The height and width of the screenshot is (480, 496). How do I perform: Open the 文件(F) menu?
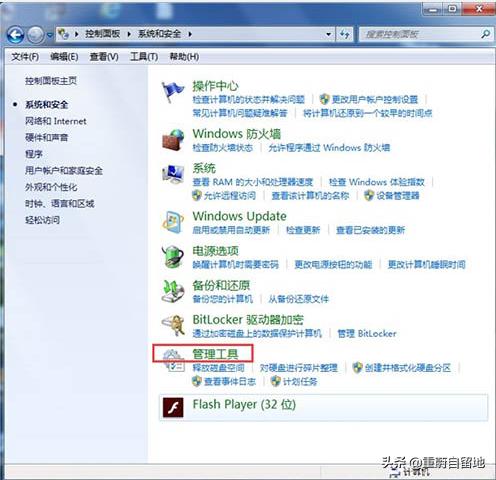(x=25, y=57)
